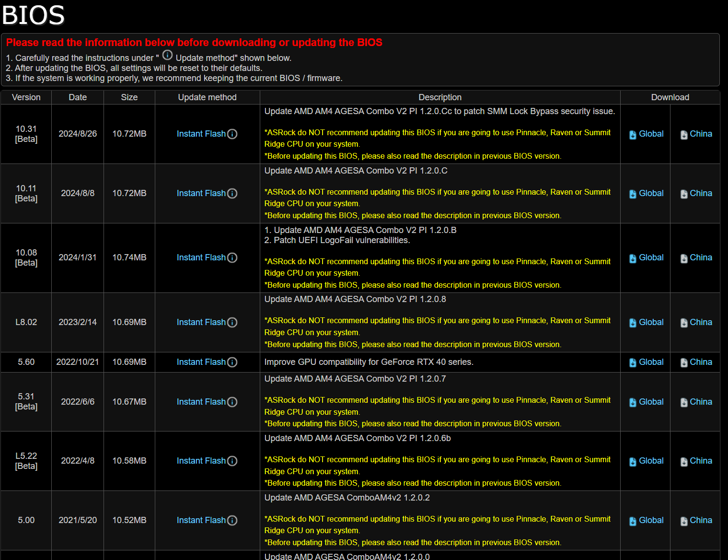
Task: Click China download file icon for BIOS 5.31
Action: coord(684,403)
